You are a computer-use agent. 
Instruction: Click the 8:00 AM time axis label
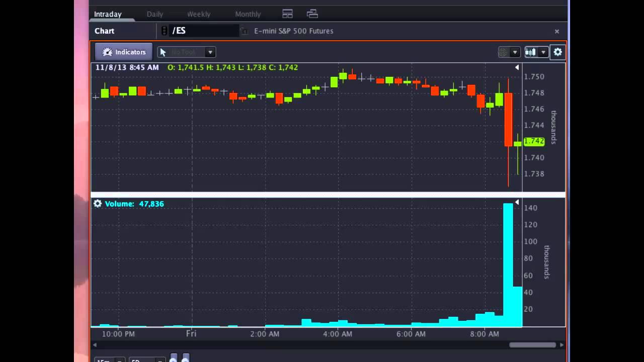click(x=485, y=334)
